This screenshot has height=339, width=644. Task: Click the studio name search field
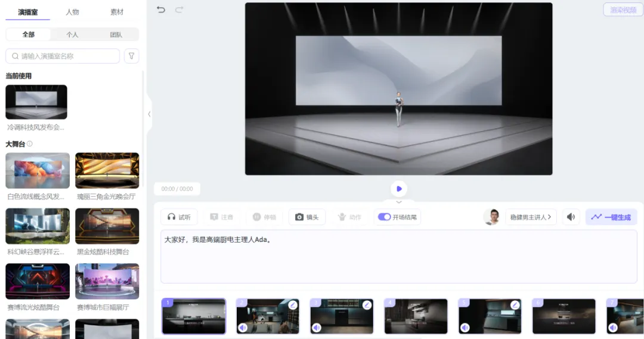(66, 56)
